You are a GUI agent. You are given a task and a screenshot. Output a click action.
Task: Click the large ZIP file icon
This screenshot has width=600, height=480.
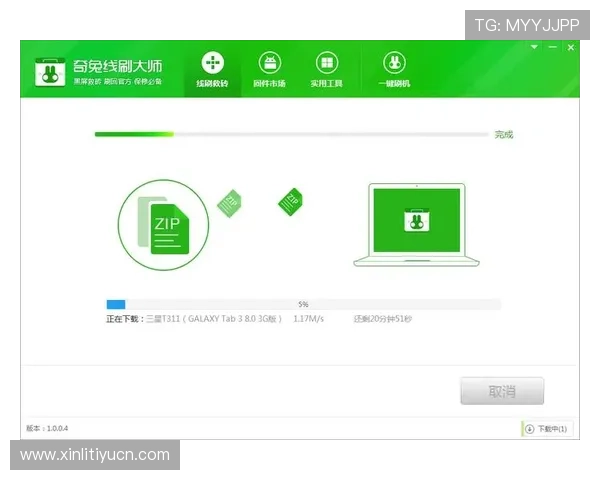click(163, 225)
